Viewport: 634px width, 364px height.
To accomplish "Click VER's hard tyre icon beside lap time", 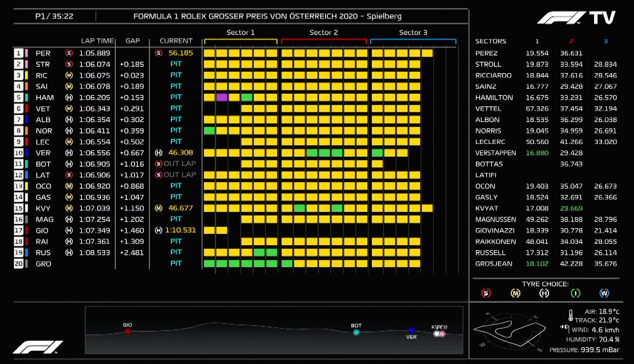I will pyautogui.click(x=69, y=153).
